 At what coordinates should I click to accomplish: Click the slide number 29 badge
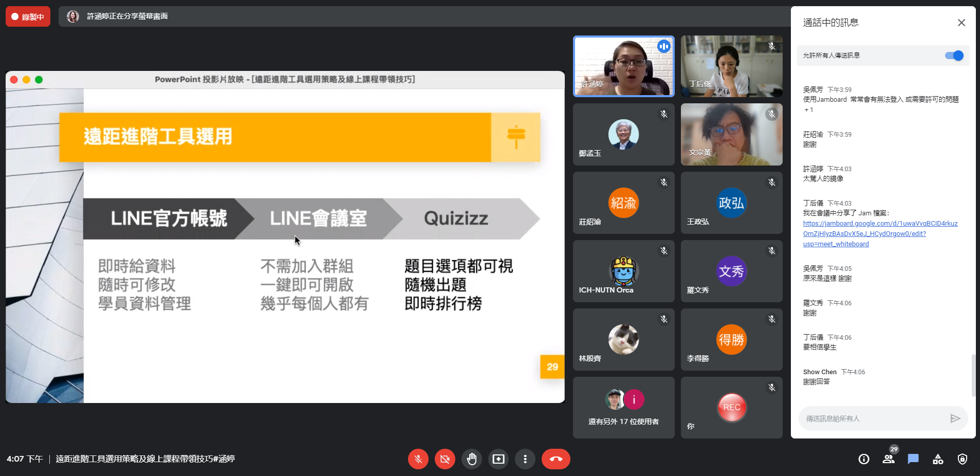552,367
